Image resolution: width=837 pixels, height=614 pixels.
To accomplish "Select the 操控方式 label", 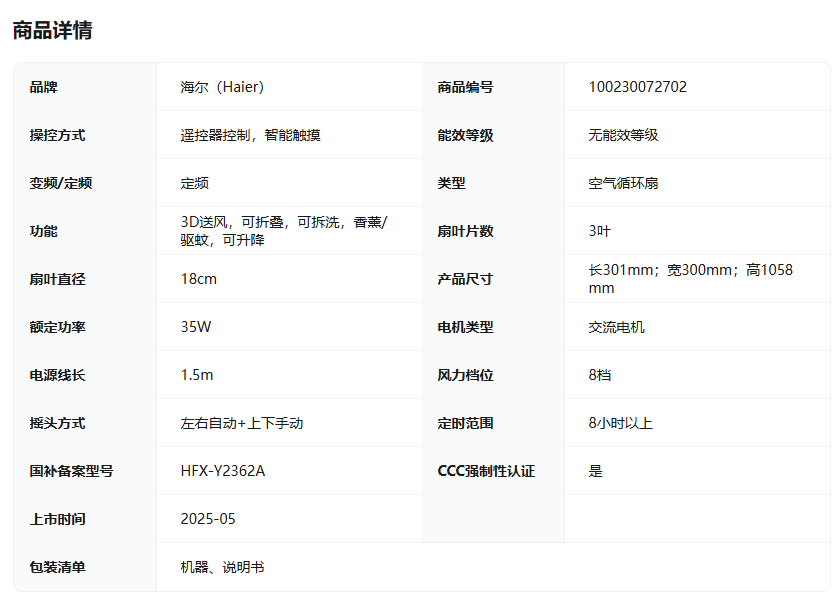I will click(x=57, y=135).
